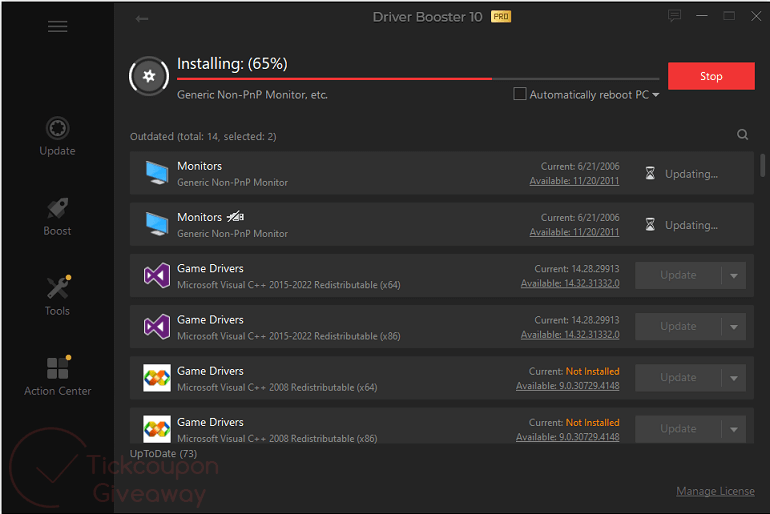This screenshot has width=770, height=514.
Task: Click the spinning gear install icon
Action: [149, 76]
